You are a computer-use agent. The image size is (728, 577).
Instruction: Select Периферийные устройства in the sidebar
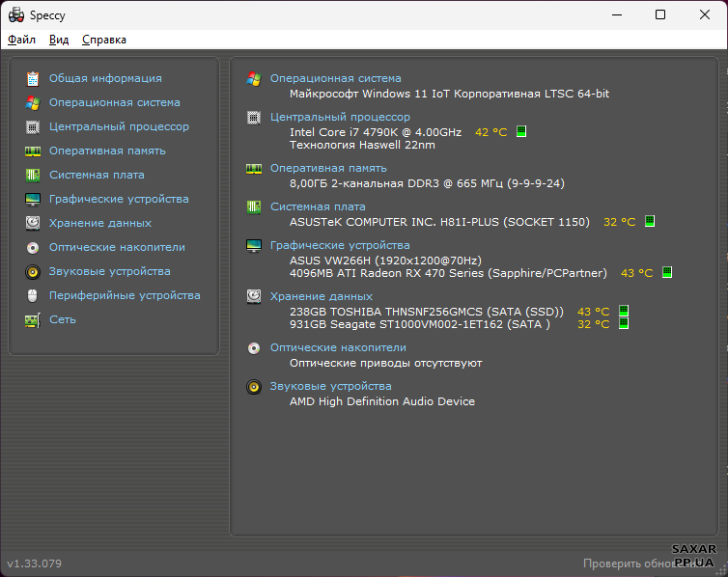pyautogui.click(x=125, y=295)
